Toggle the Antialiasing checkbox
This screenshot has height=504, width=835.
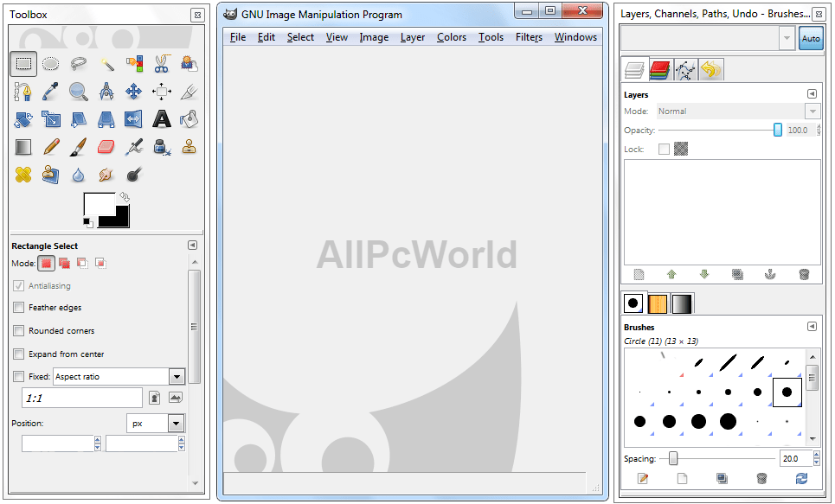click(19, 286)
